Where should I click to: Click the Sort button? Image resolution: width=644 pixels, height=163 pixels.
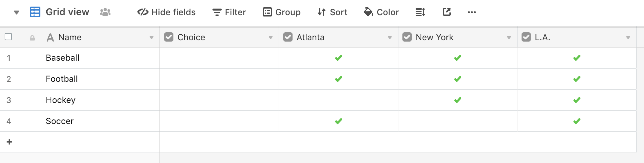pyautogui.click(x=332, y=12)
